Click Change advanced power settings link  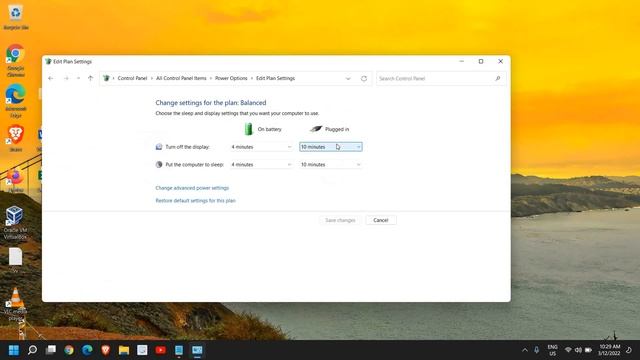pyautogui.click(x=192, y=188)
